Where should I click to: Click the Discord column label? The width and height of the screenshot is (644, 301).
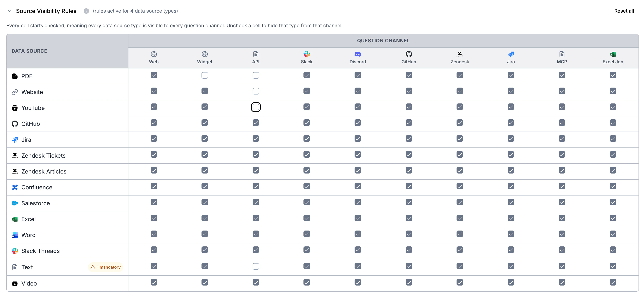[x=358, y=62]
